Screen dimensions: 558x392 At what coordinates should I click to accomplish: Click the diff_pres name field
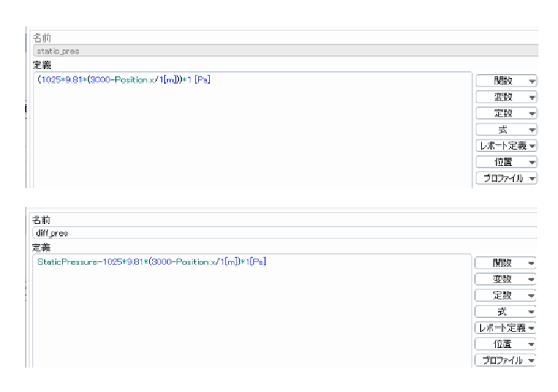coord(279,233)
